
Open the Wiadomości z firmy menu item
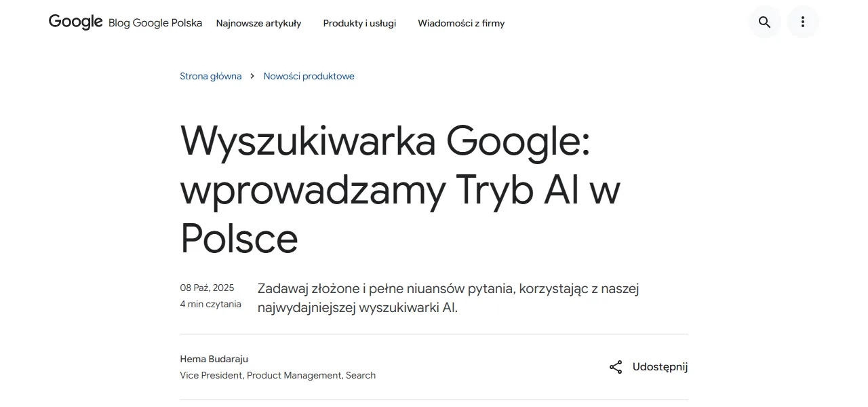pyautogui.click(x=461, y=23)
